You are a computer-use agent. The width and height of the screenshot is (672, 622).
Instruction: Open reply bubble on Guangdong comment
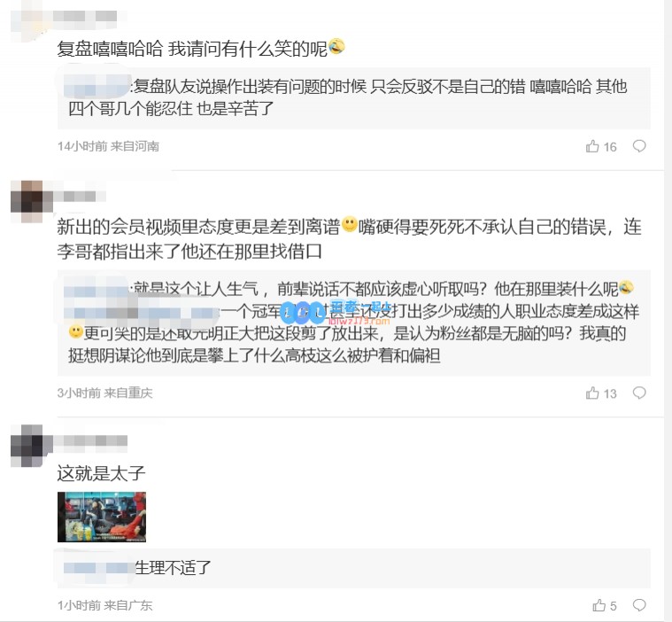[639, 605]
